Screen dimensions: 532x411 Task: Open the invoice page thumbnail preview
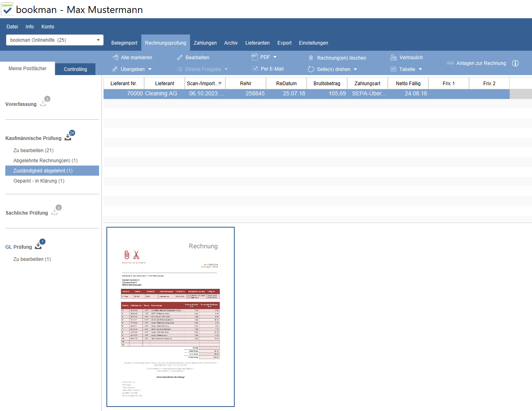click(171, 317)
